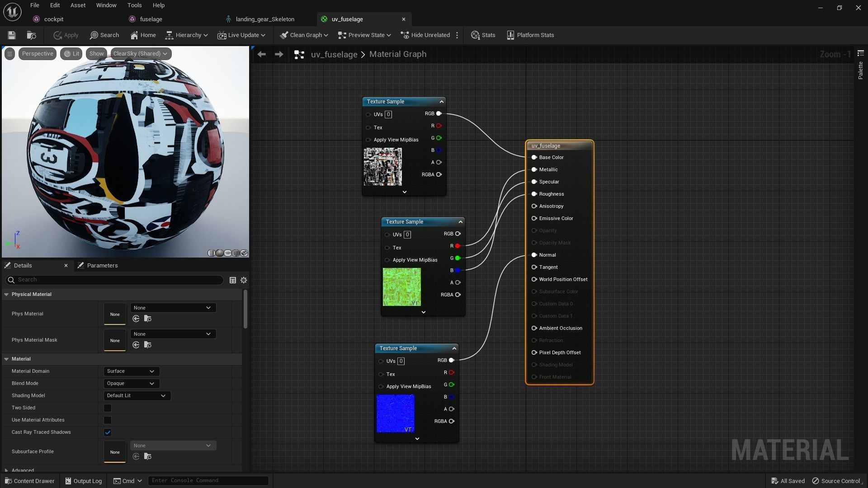Uncheck Cast Ray Traced Shadows
The image size is (868, 488).
(108, 432)
